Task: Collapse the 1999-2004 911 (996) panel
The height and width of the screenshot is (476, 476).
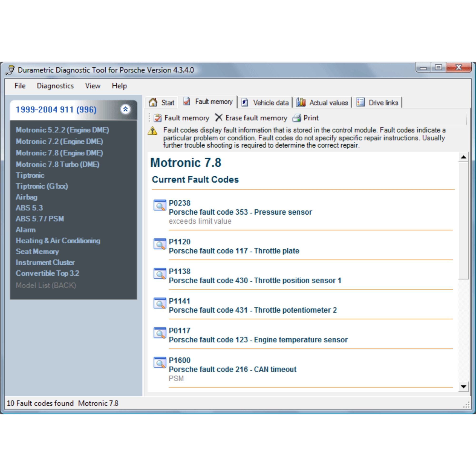Action: [125, 109]
